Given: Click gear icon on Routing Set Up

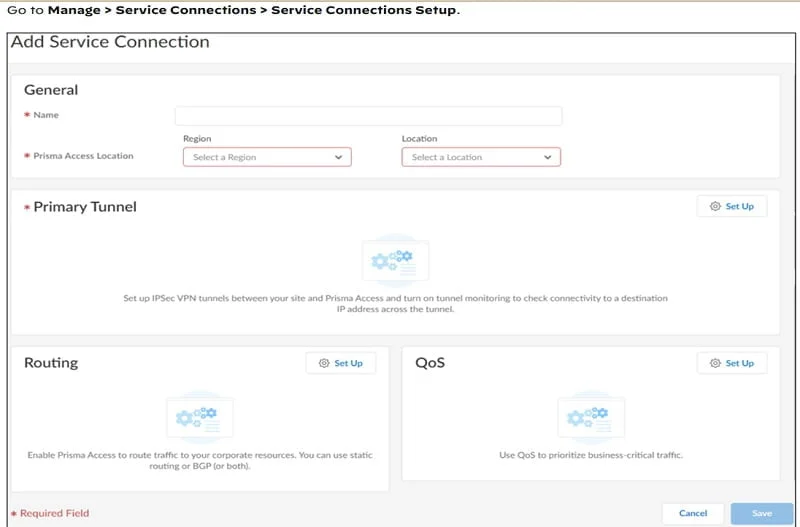Looking at the screenshot, I should 324,363.
